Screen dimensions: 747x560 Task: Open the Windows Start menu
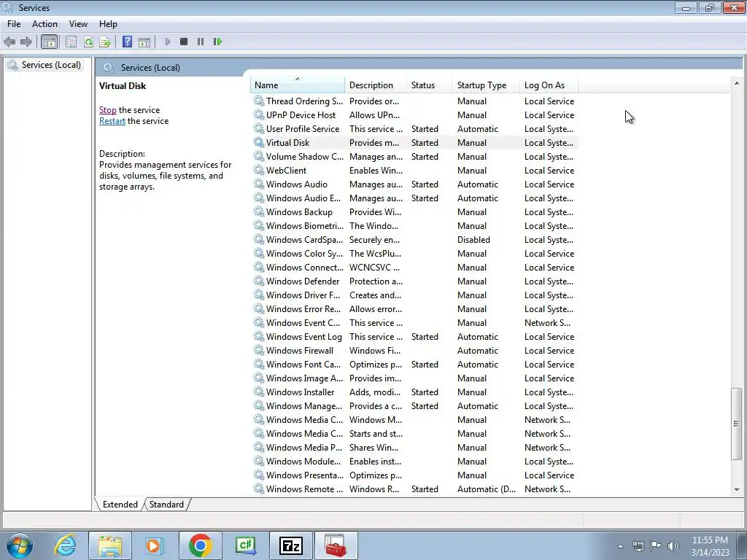click(19, 545)
